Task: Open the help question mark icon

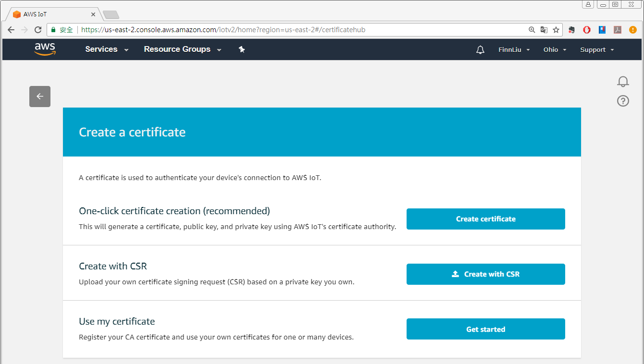Action: click(x=623, y=101)
